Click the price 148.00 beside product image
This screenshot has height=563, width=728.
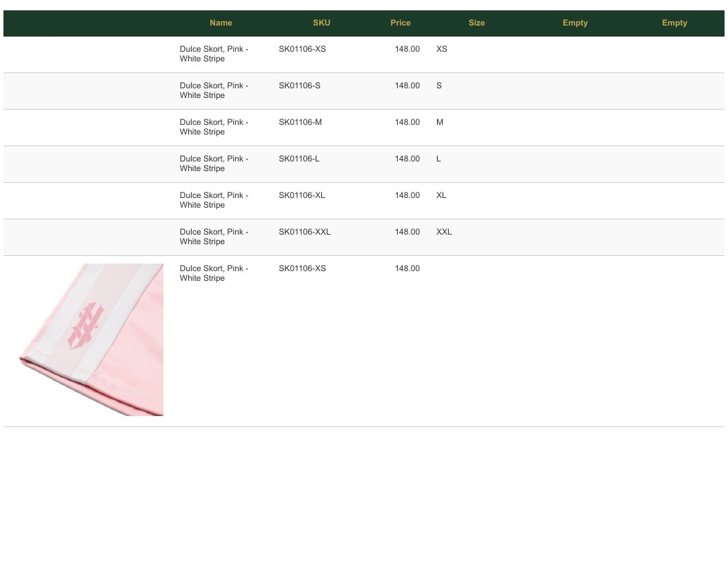point(407,268)
